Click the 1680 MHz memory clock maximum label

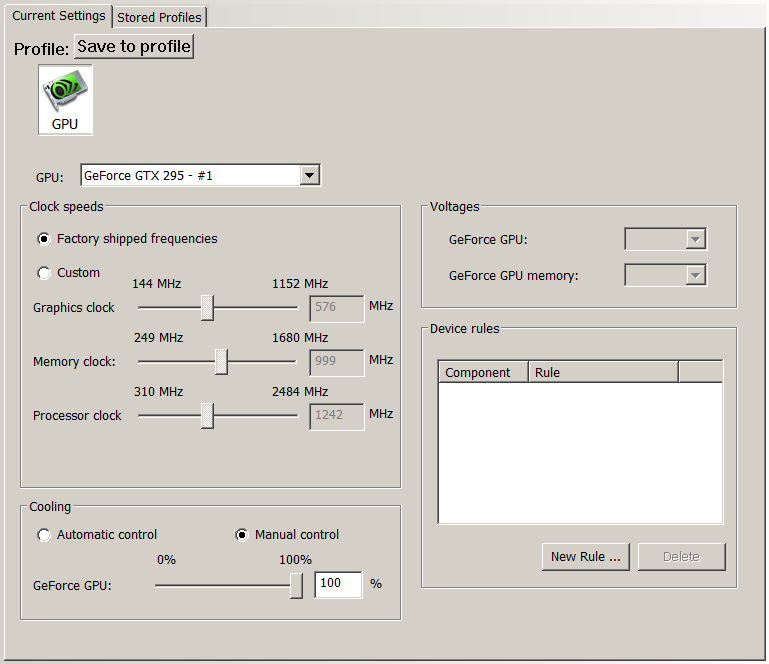tap(300, 338)
